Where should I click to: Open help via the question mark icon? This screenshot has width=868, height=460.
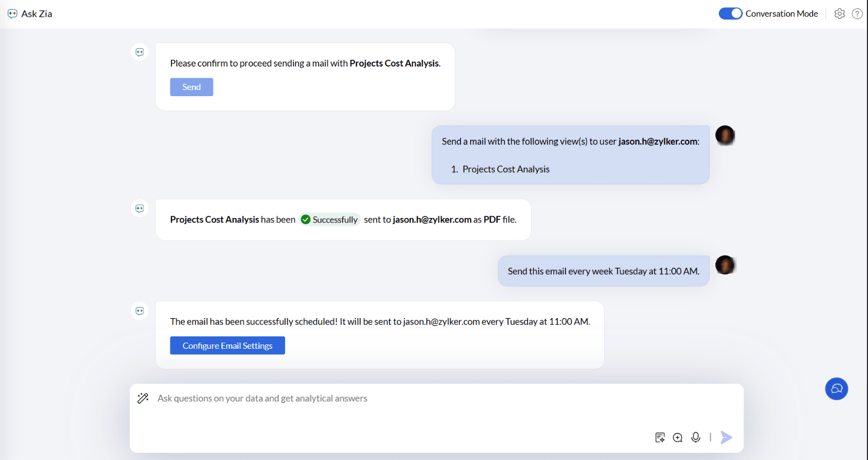(857, 14)
